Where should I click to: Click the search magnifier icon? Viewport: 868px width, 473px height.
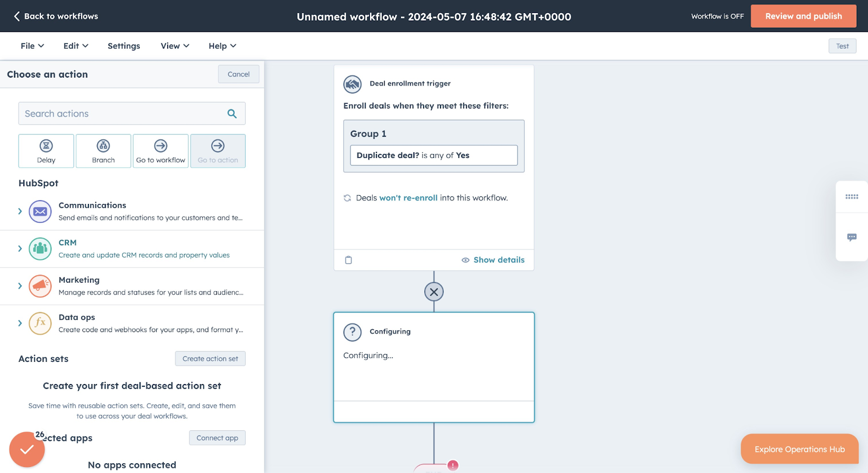[x=232, y=113]
